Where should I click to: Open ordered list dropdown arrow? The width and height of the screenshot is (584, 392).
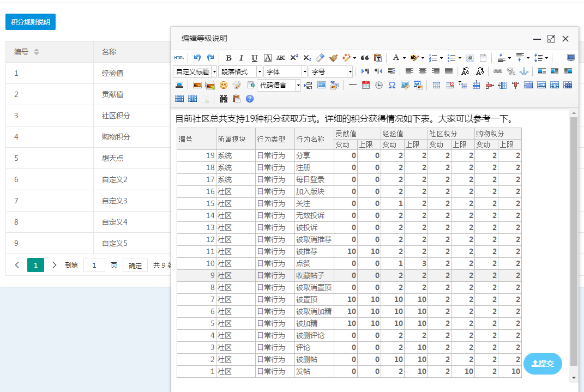(441, 58)
